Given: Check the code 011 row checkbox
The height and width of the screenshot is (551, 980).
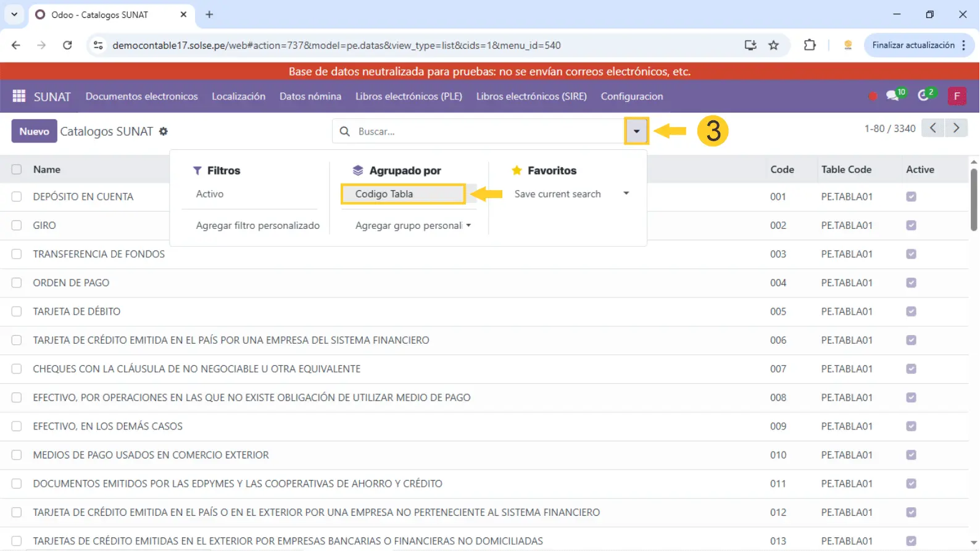Looking at the screenshot, I should [17, 484].
